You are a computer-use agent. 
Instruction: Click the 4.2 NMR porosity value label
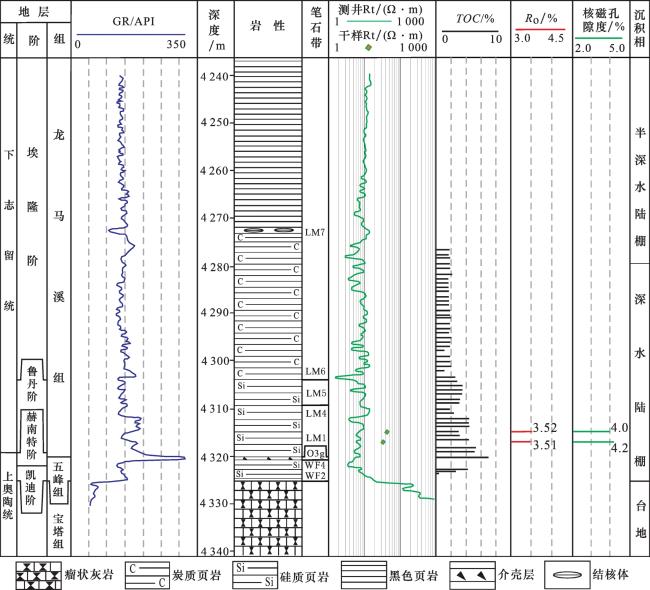(x=618, y=447)
